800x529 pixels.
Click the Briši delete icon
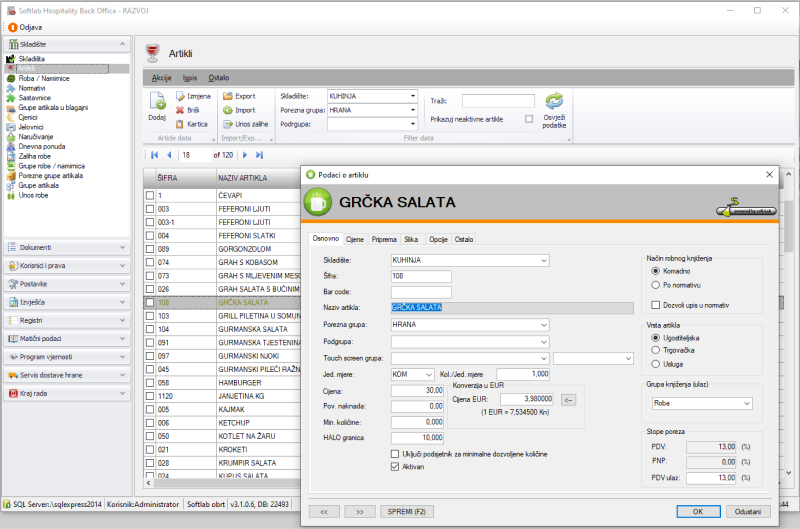180,110
